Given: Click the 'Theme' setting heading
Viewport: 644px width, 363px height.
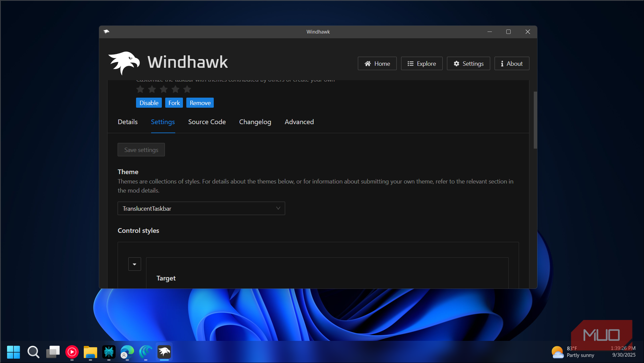Looking at the screenshot, I should tap(128, 172).
